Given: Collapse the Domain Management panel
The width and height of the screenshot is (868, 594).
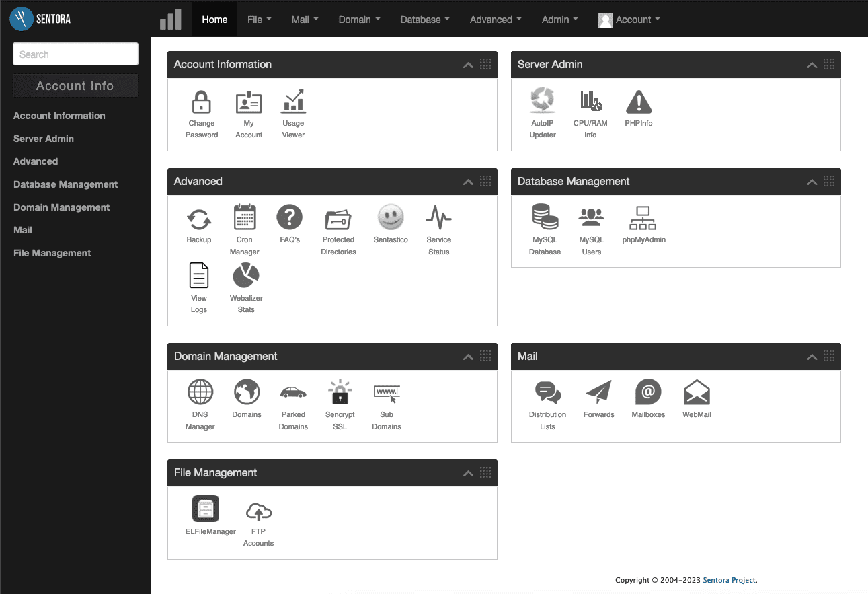Looking at the screenshot, I should pyautogui.click(x=468, y=357).
